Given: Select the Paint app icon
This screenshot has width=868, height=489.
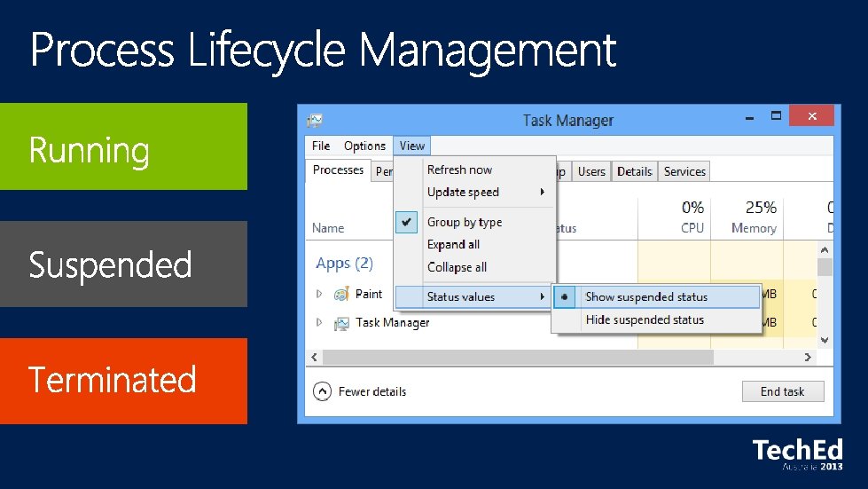Looking at the screenshot, I should pyautogui.click(x=341, y=294).
